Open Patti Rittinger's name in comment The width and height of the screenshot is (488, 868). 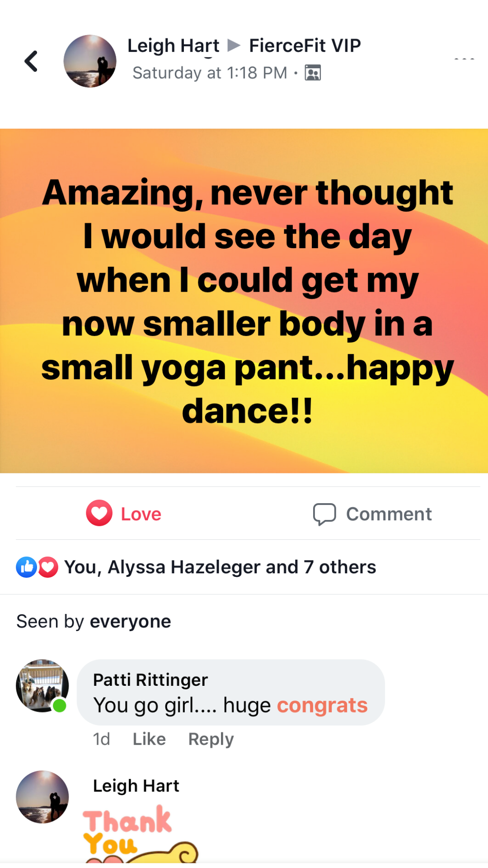pos(150,679)
